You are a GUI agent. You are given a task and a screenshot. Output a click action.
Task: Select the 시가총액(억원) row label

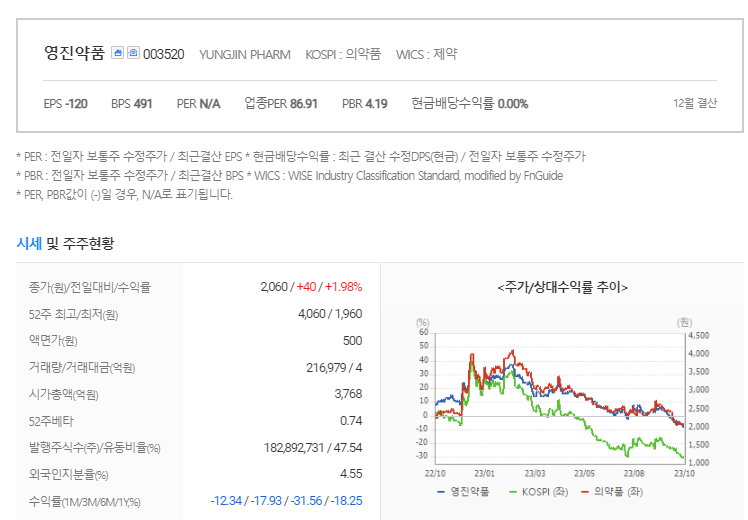63,395
